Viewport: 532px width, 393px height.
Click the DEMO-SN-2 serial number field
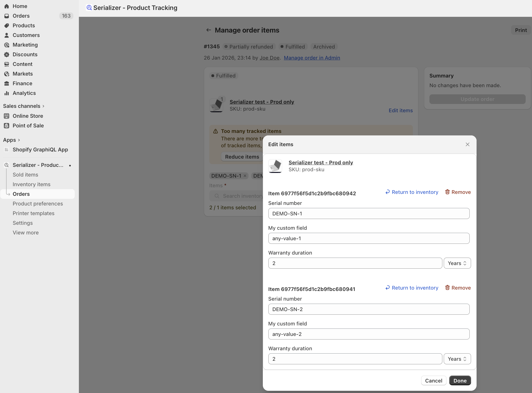click(x=369, y=309)
